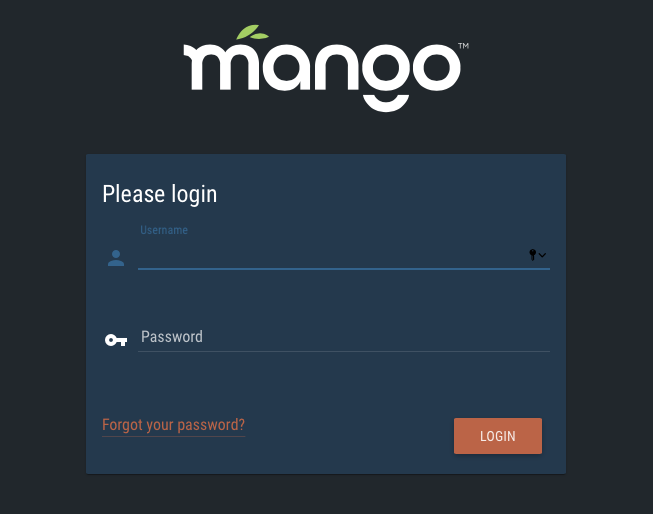Open the Forgot your password? link

pyautogui.click(x=174, y=425)
